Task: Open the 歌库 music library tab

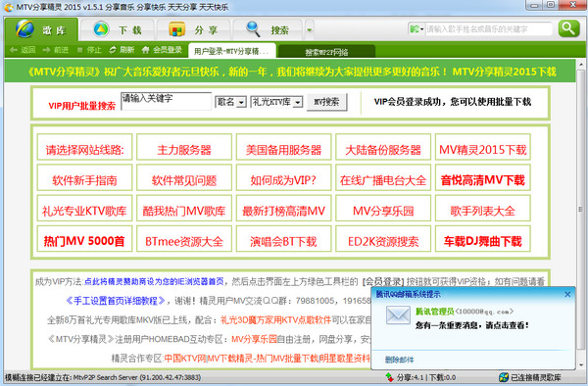Action: pyautogui.click(x=41, y=29)
